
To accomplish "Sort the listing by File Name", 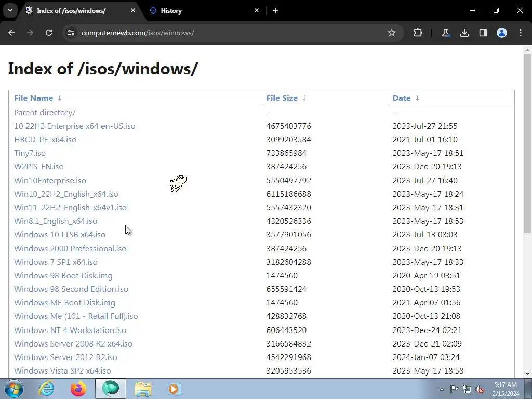I will (x=34, y=98).
